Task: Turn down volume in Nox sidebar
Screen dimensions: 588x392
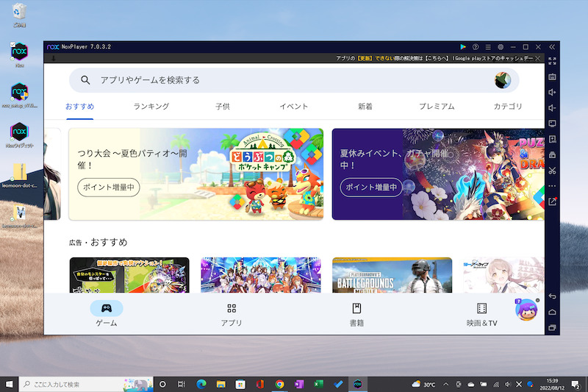Action: pos(552,108)
